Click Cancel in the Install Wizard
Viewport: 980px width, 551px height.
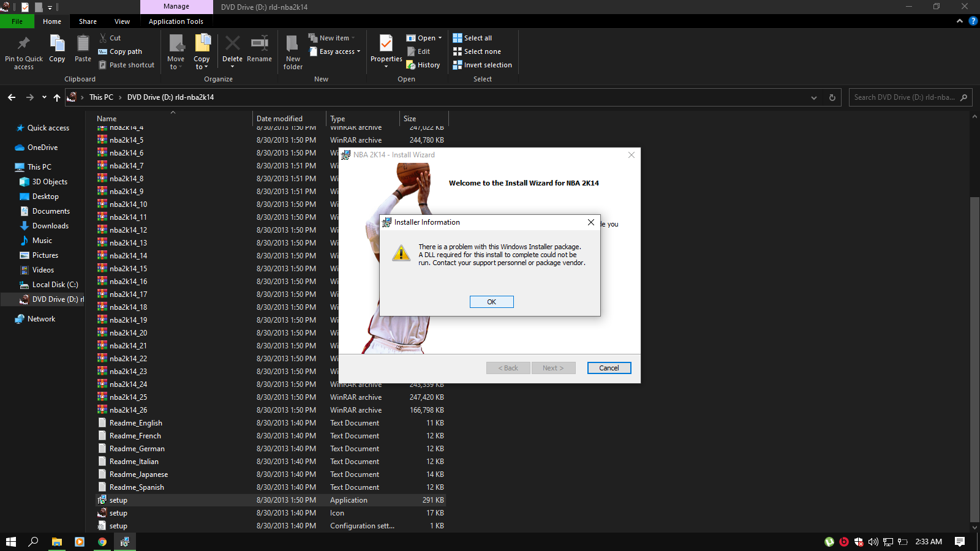click(609, 368)
